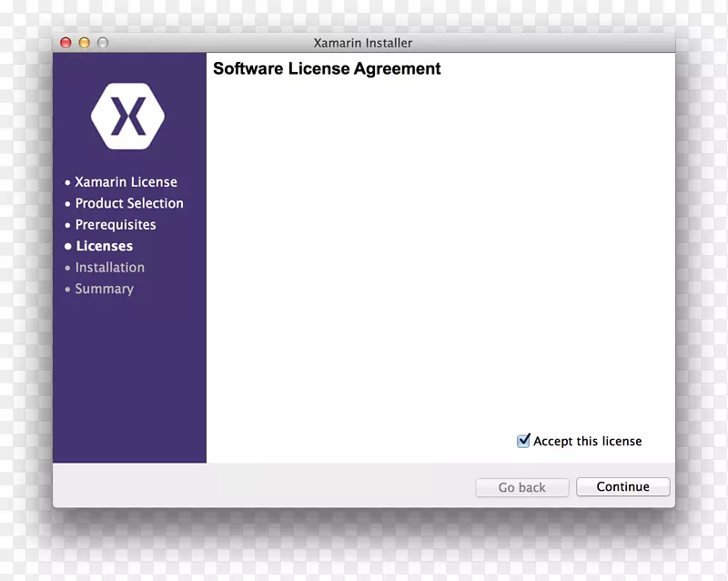Select the Summary step
The width and height of the screenshot is (728, 581).
[x=105, y=289]
